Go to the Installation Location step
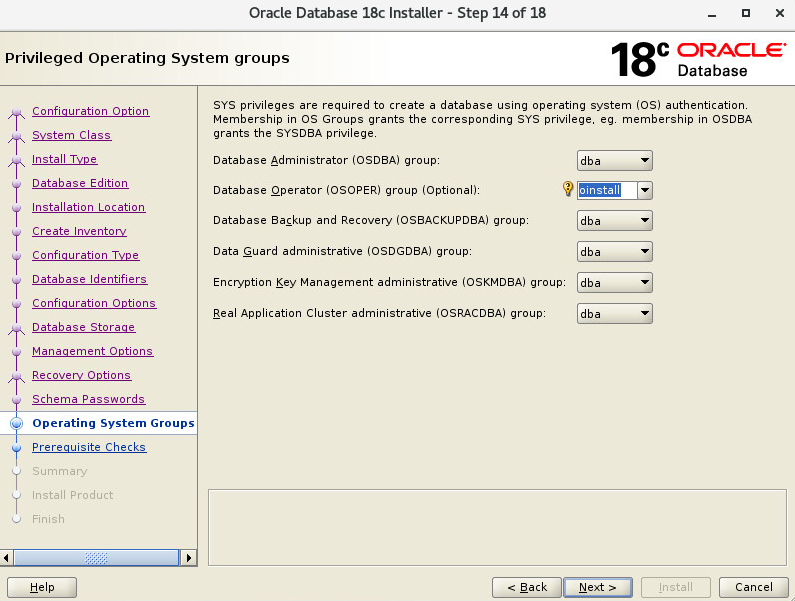795x601 pixels. pyautogui.click(x=89, y=207)
